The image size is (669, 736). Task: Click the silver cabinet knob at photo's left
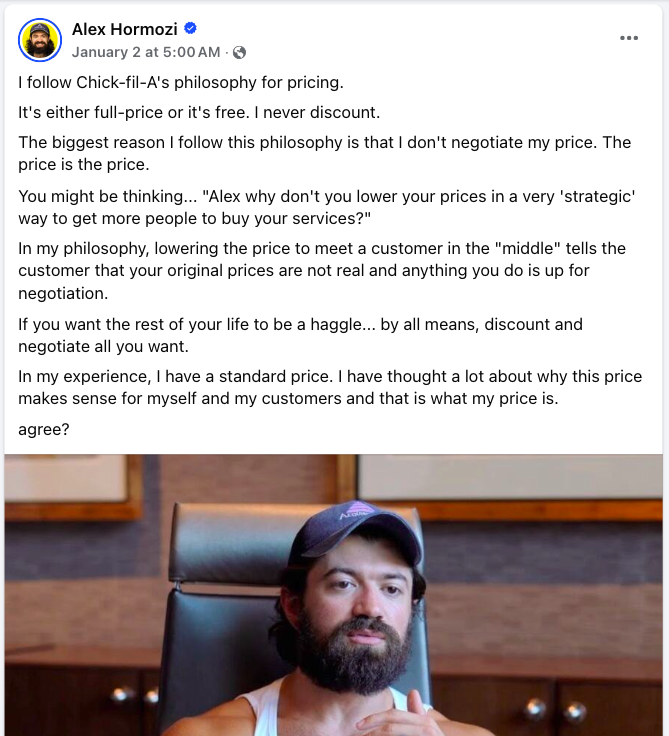[x=121, y=695]
